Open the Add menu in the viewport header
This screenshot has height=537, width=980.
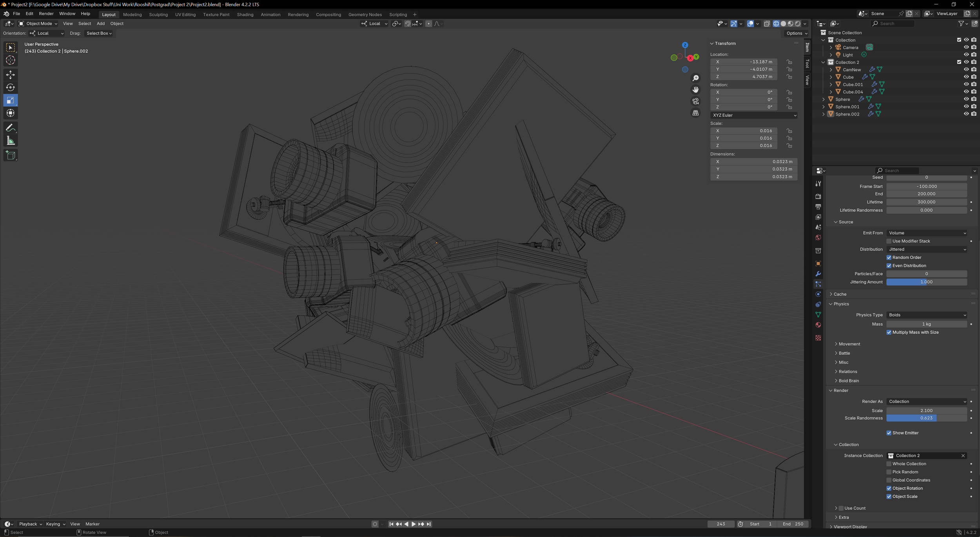click(x=100, y=24)
